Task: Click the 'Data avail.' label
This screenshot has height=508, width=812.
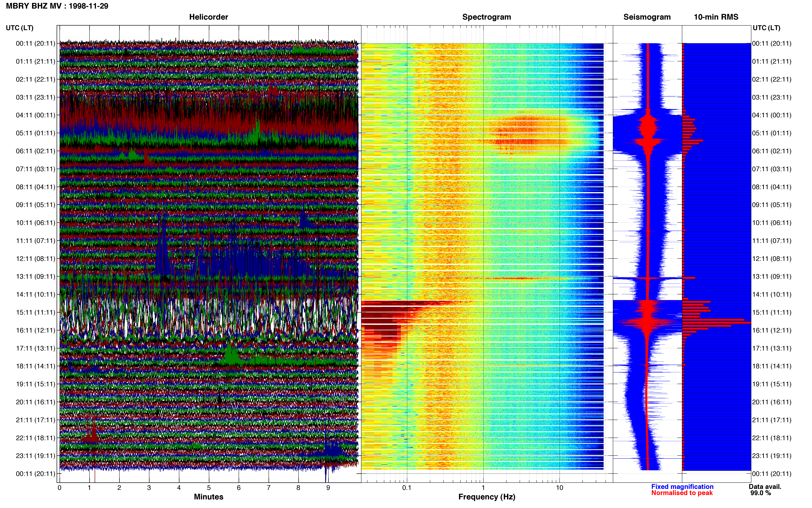Action: (x=765, y=487)
